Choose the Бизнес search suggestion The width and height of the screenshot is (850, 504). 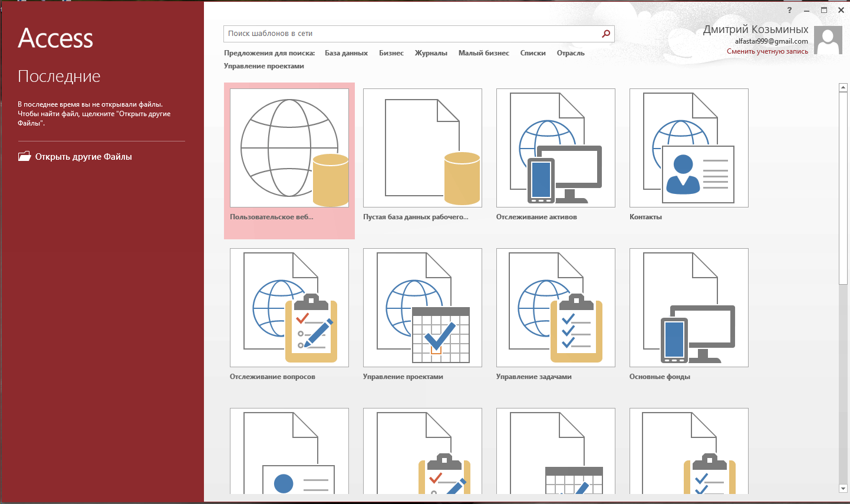click(x=391, y=53)
